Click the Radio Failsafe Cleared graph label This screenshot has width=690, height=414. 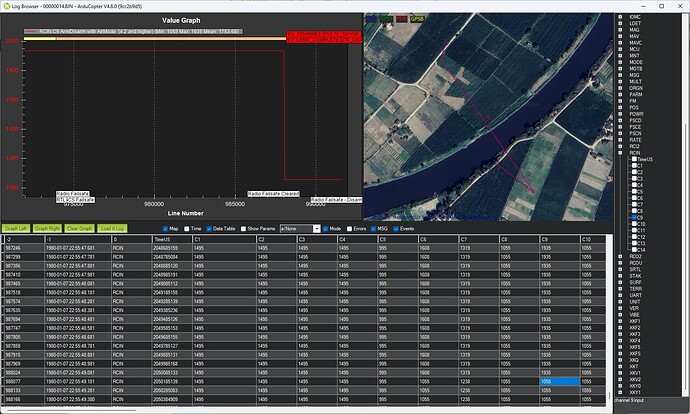click(273, 194)
